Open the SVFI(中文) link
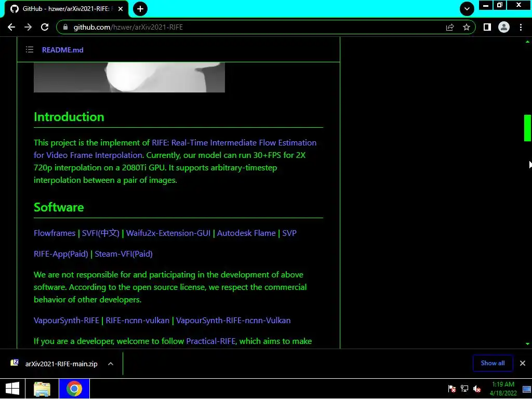The width and height of the screenshot is (532, 399). tap(101, 233)
